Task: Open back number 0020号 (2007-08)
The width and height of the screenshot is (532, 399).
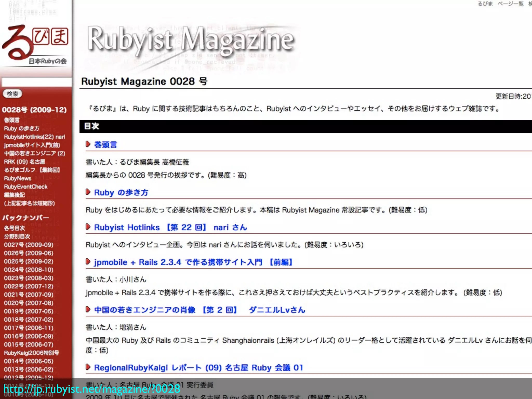Action: point(29,303)
